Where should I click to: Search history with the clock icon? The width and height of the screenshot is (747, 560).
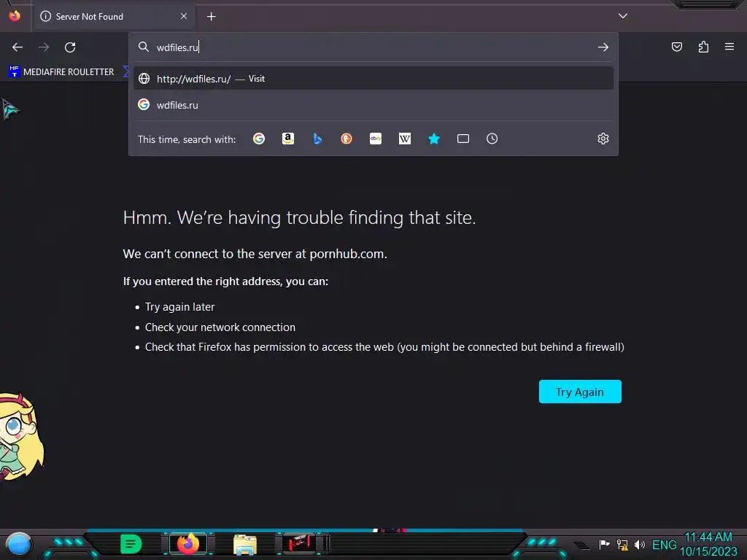click(492, 139)
